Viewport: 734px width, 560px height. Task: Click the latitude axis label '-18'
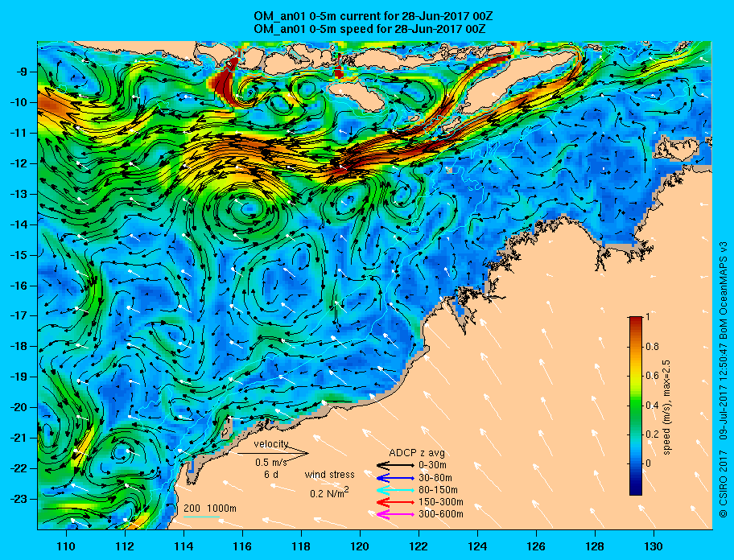(x=19, y=346)
